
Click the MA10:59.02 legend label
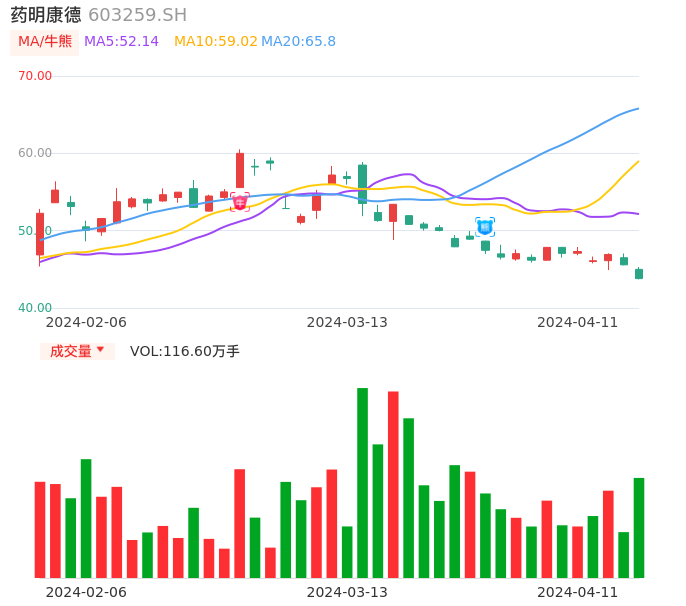click(216, 42)
